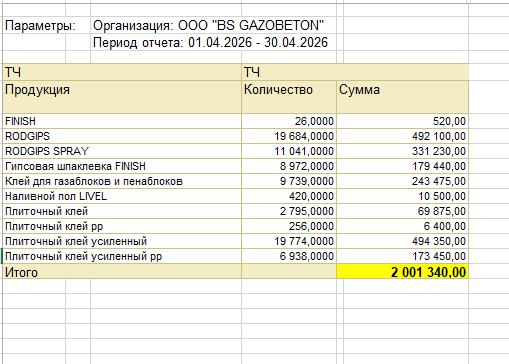
Task: Click quantity cell 8 972,0000
Action: click(289, 166)
